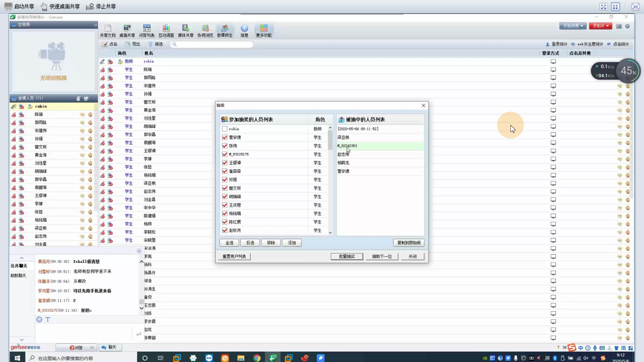Click the 复制到剪贴板 button
This screenshot has height=362, width=644.
[x=409, y=243]
